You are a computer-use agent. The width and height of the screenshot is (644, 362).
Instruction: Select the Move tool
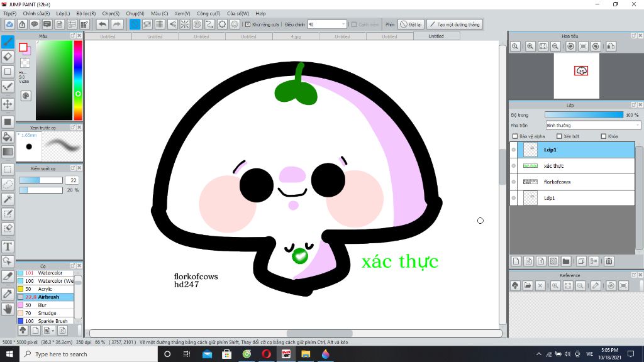click(8, 104)
